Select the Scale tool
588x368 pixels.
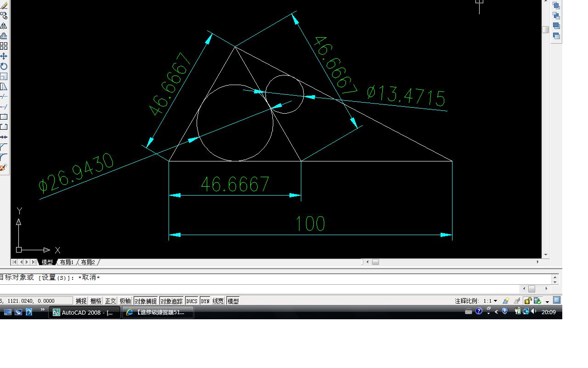[4, 76]
